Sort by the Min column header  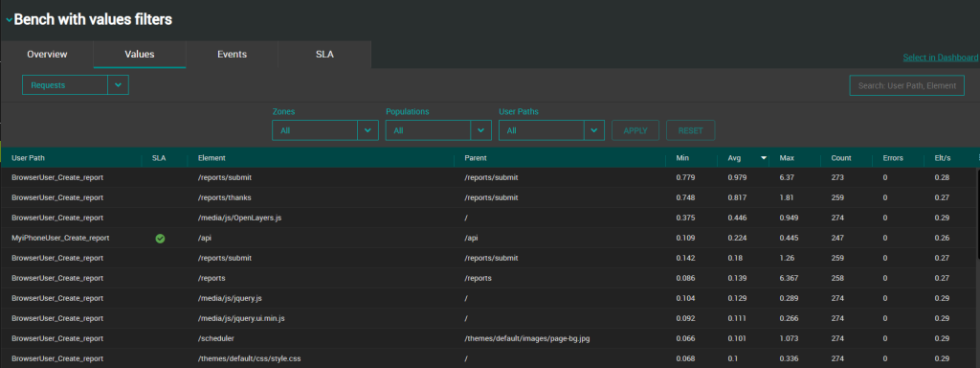681,158
